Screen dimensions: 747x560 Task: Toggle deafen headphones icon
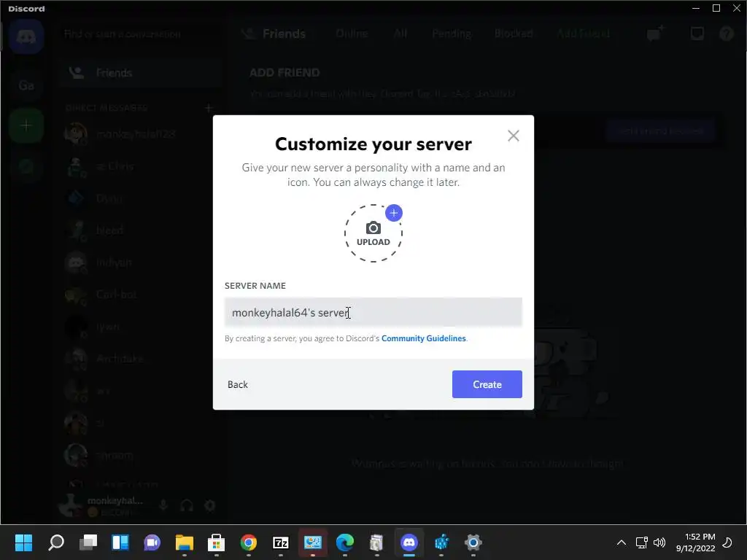(x=187, y=505)
